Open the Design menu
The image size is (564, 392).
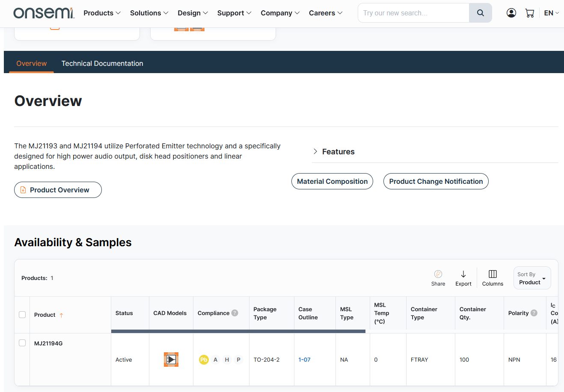point(193,13)
